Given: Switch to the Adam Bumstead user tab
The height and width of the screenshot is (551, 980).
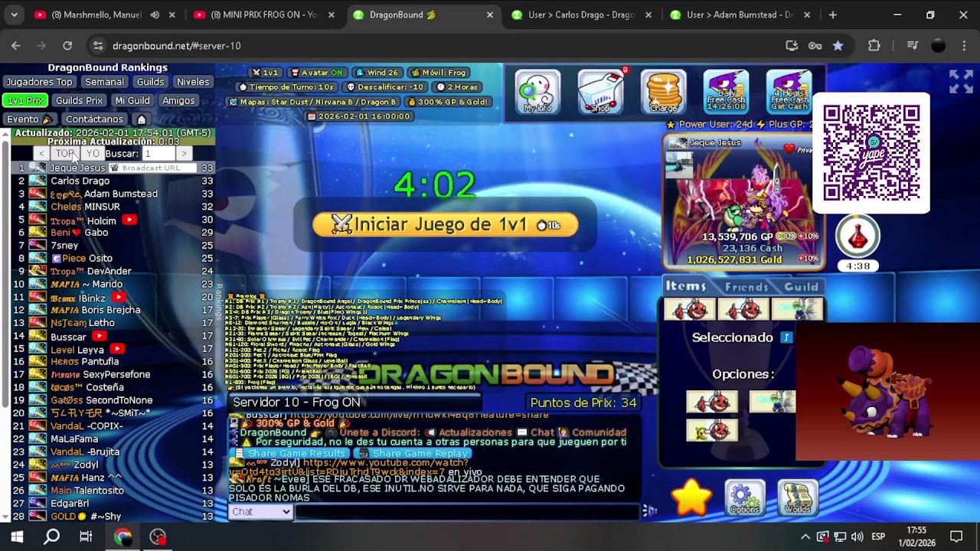Looking at the screenshot, I should pyautogui.click(x=739, y=15).
